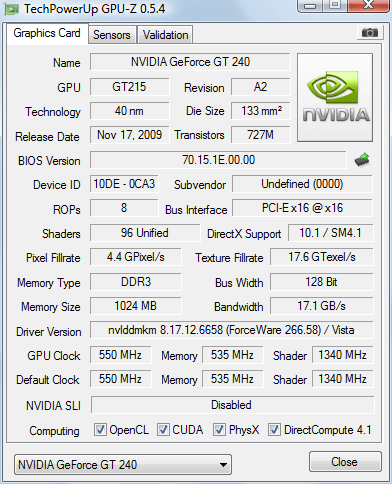Toggle the DirectCompute 4.1 checkbox

click(274, 429)
